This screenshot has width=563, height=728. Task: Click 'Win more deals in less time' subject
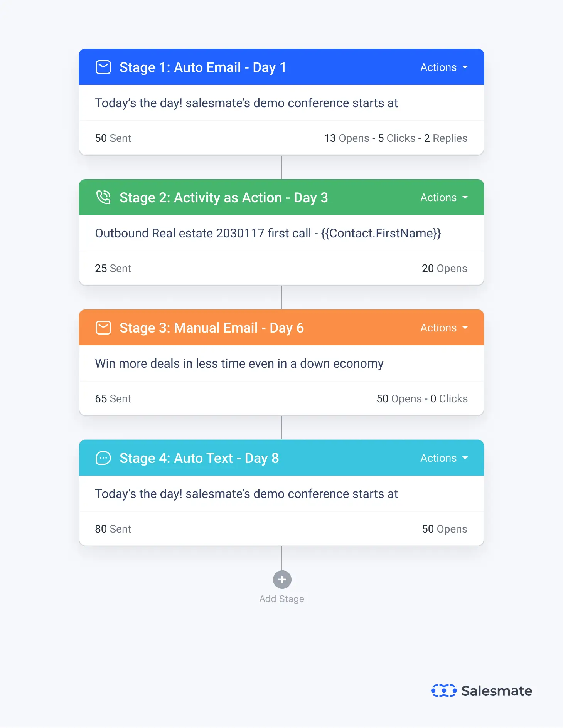click(239, 363)
